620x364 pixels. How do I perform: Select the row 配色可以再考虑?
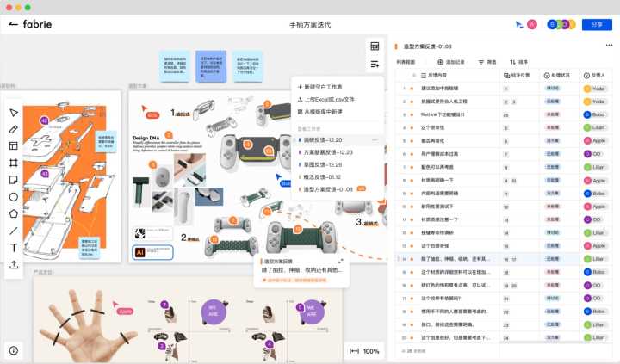pos(504,167)
